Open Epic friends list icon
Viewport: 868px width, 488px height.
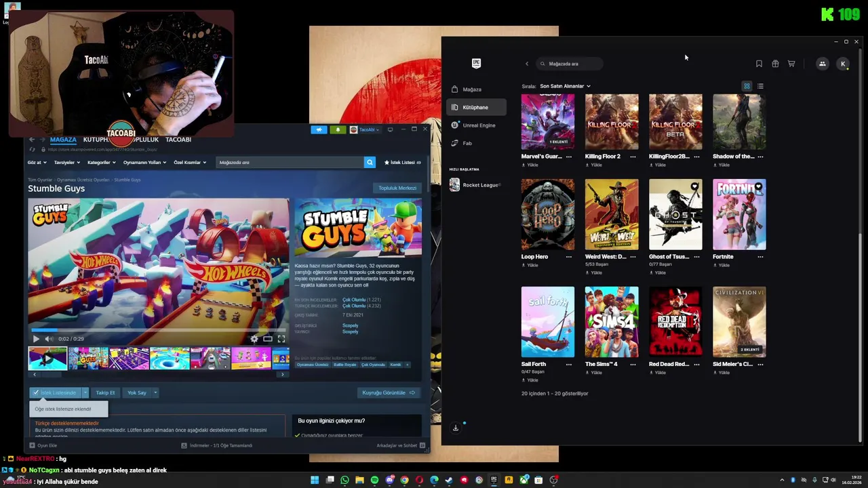point(822,64)
